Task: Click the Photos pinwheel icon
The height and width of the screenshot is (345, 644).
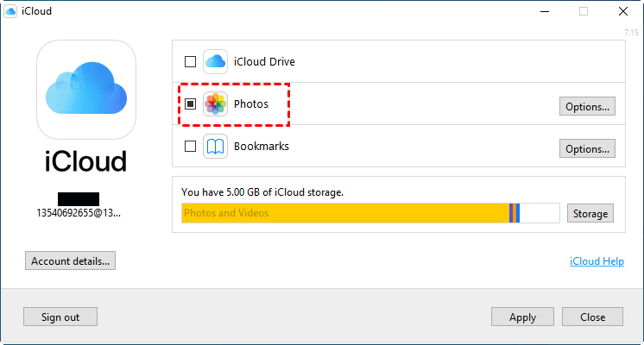Action: (215, 104)
